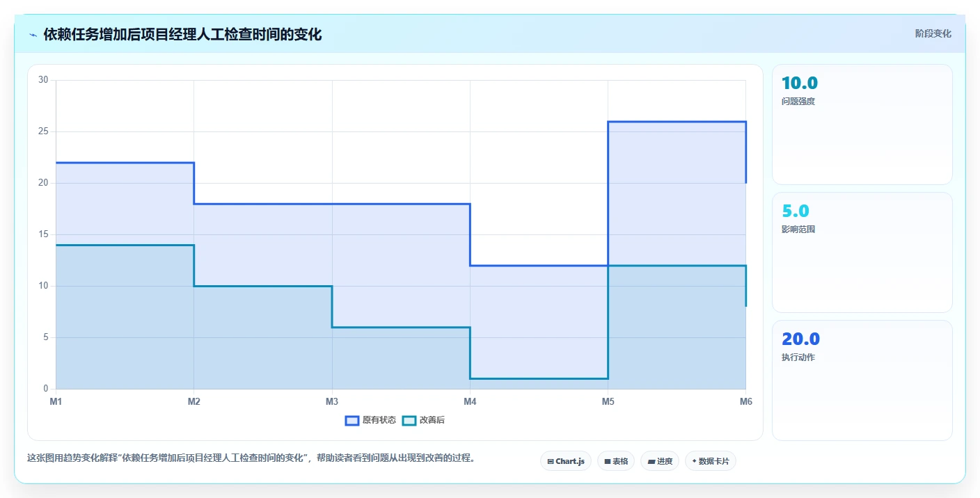980x498 pixels.
Task: Click the 10.0 value above 问题强度
Action: (x=800, y=83)
